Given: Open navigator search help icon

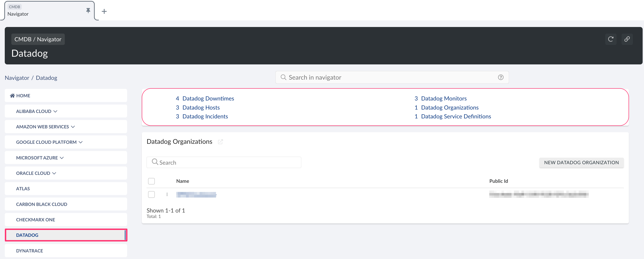Looking at the screenshot, I should click(501, 77).
